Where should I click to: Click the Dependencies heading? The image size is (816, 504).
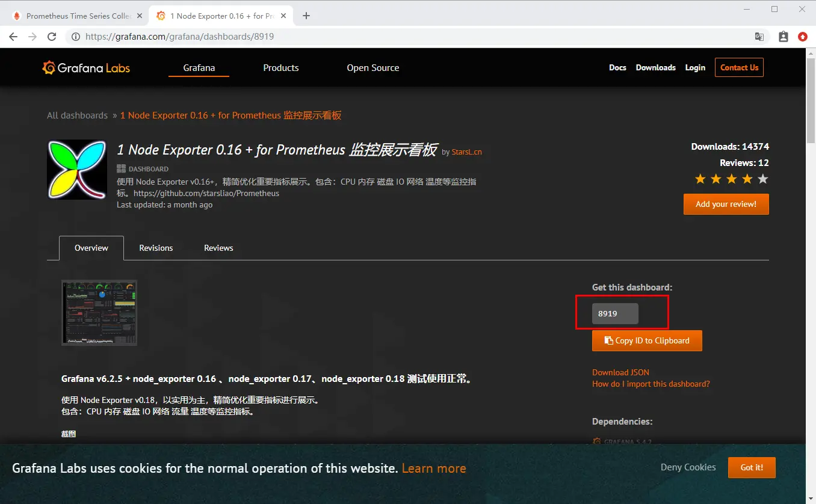[622, 422]
